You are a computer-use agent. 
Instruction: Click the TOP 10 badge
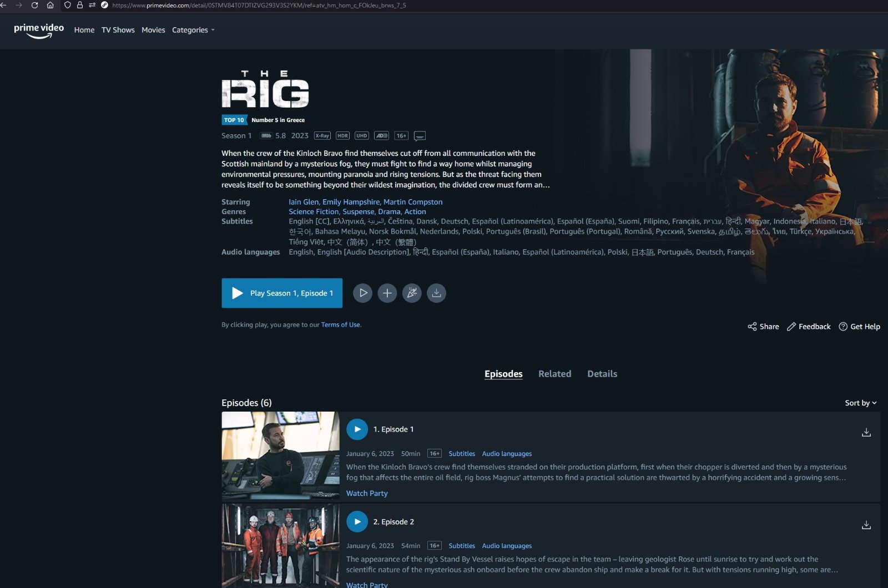(234, 120)
